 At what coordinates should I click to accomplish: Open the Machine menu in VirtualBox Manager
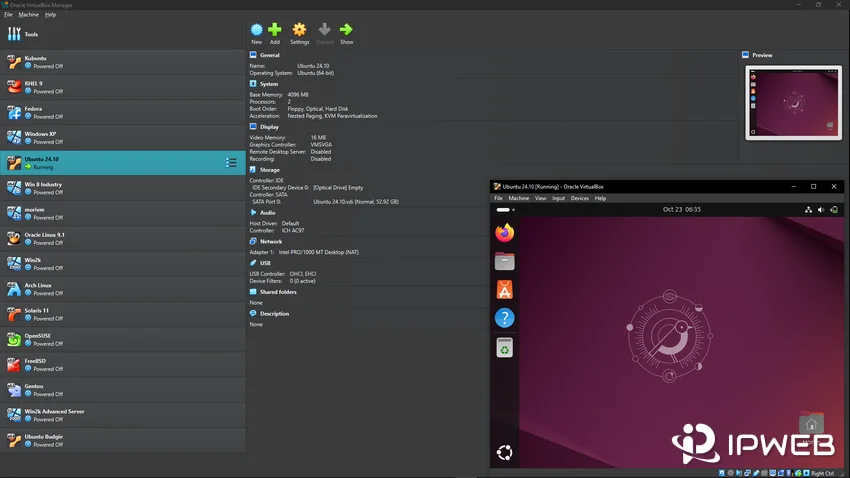(x=28, y=15)
